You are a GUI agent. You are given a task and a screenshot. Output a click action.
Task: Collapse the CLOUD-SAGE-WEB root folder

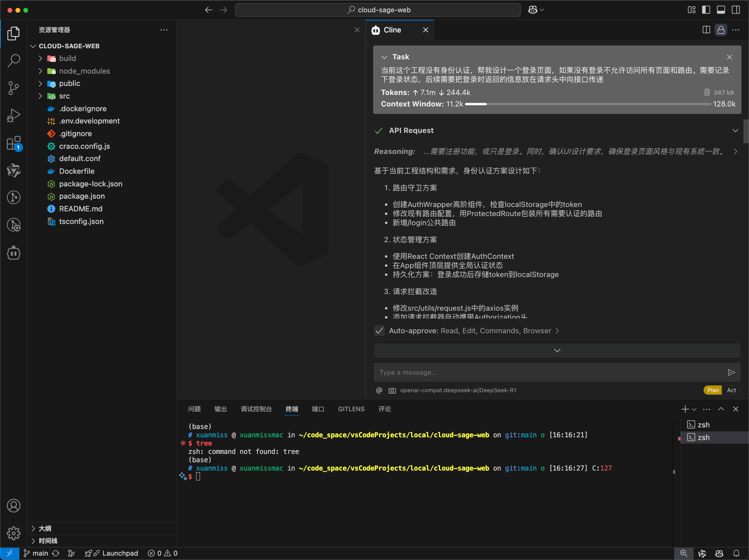point(33,46)
